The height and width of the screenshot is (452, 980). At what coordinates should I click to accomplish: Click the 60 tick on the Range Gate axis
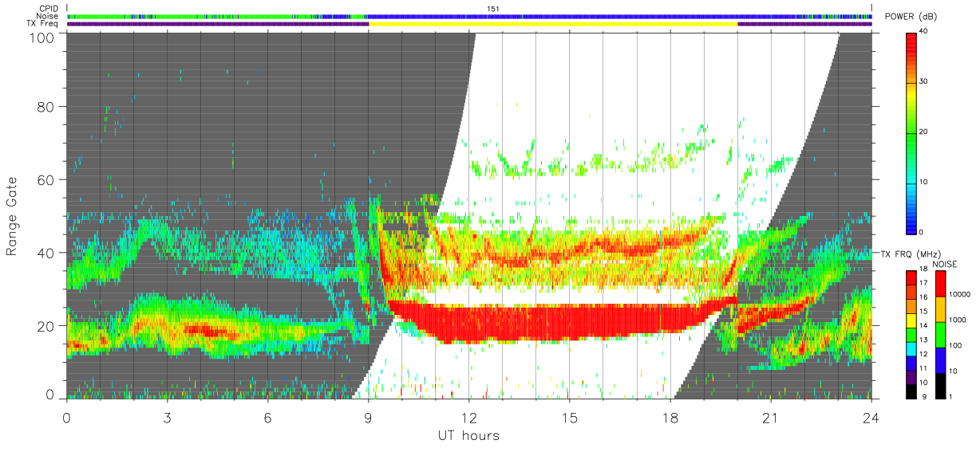(46, 179)
